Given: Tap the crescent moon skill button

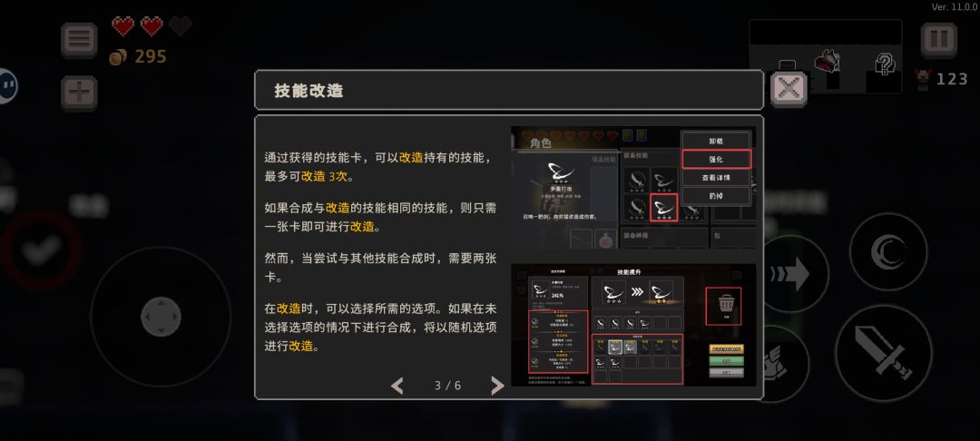Looking at the screenshot, I should (888, 251).
